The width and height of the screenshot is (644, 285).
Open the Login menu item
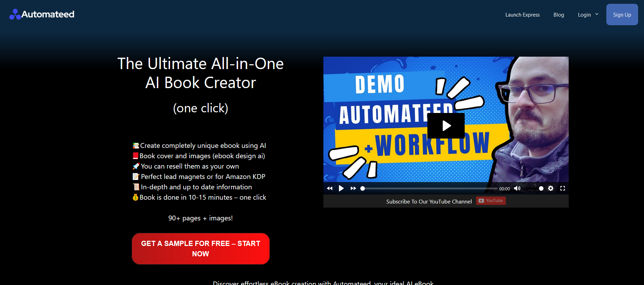(x=584, y=15)
